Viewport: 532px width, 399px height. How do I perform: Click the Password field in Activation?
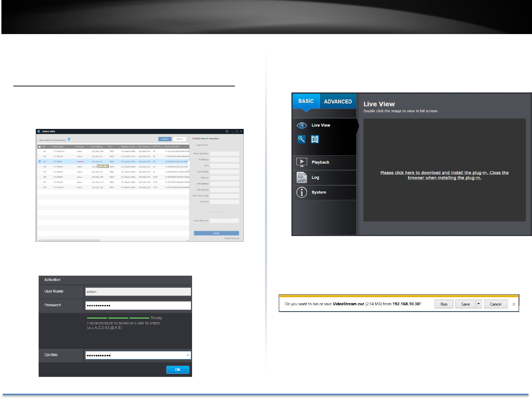(x=138, y=306)
